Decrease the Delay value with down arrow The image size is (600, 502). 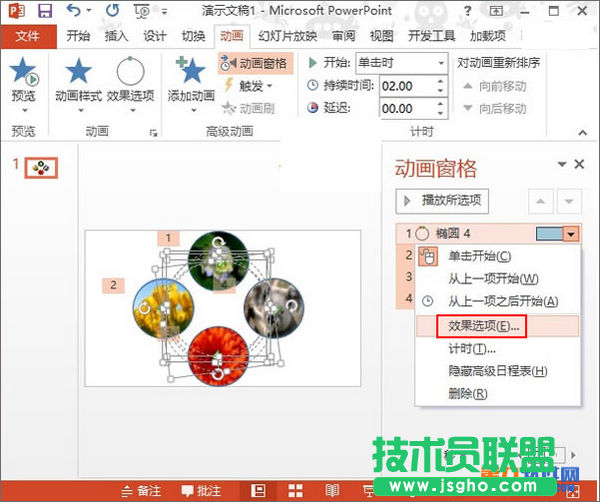441,113
